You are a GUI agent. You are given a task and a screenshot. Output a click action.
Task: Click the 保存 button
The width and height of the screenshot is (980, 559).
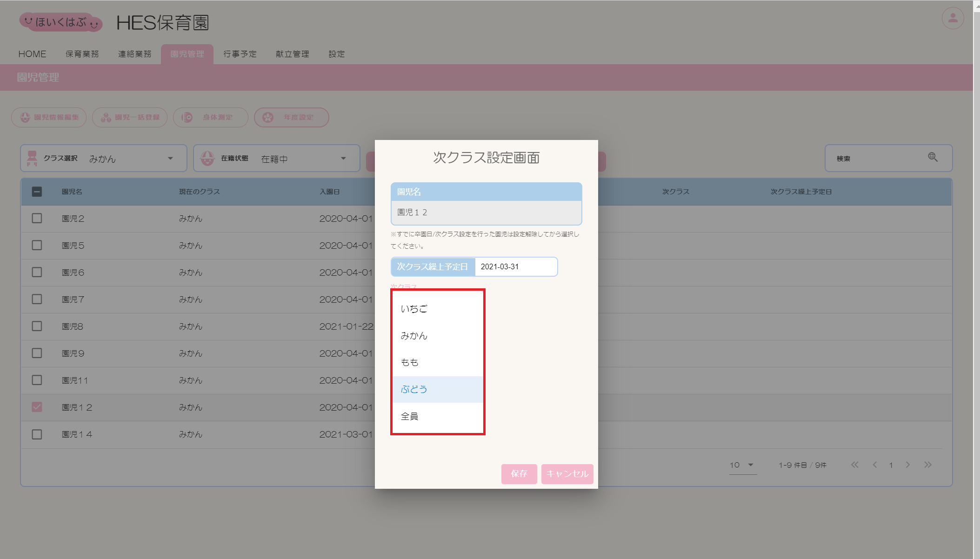[x=519, y=473]
